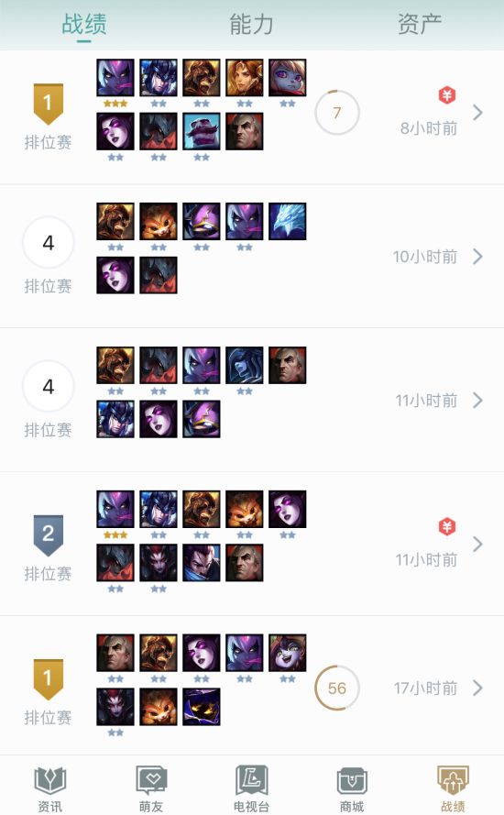Viewport: 504px width, 815px height.
Task: Select the 战绩 icon in bottom bar
Action: (x=453, y=779)
